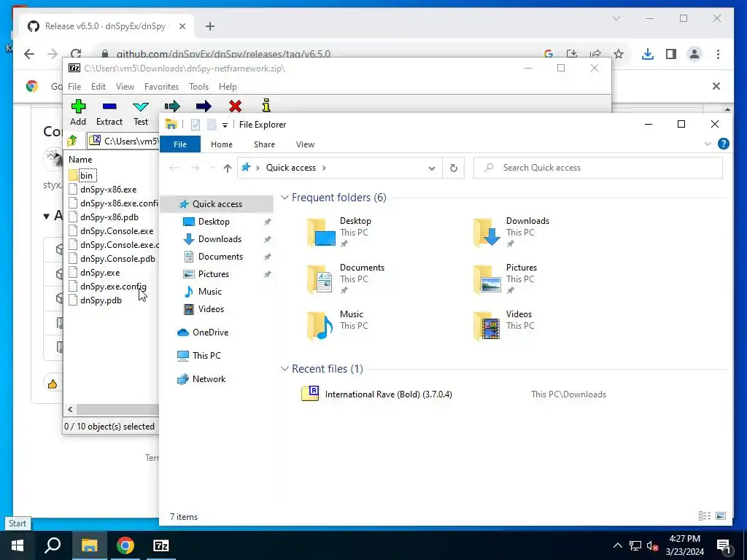747x560 pixels.
Task: Click the red Delete X icon in 7-Zip
Action: pyautogui.click(x=235, y=106)
